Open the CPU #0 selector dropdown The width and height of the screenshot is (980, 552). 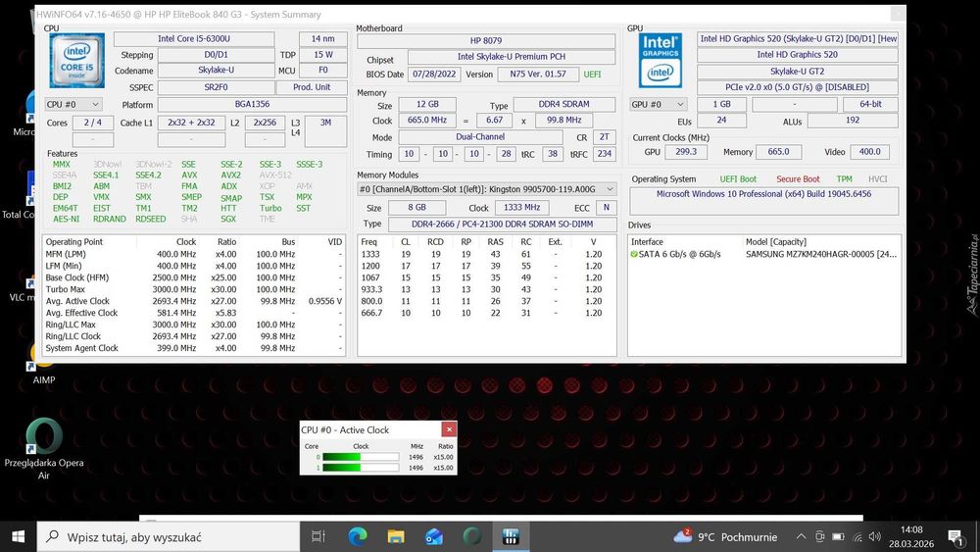pos(73,104)
